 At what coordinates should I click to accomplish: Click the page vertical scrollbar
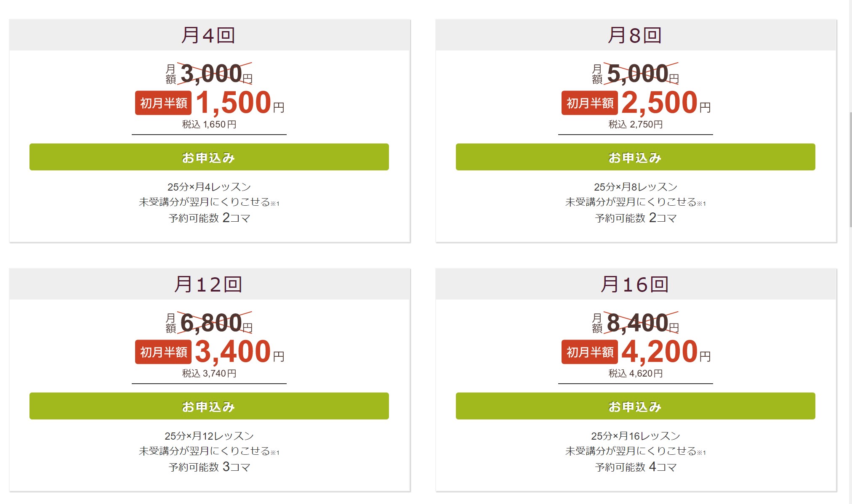tap(850, 170)
